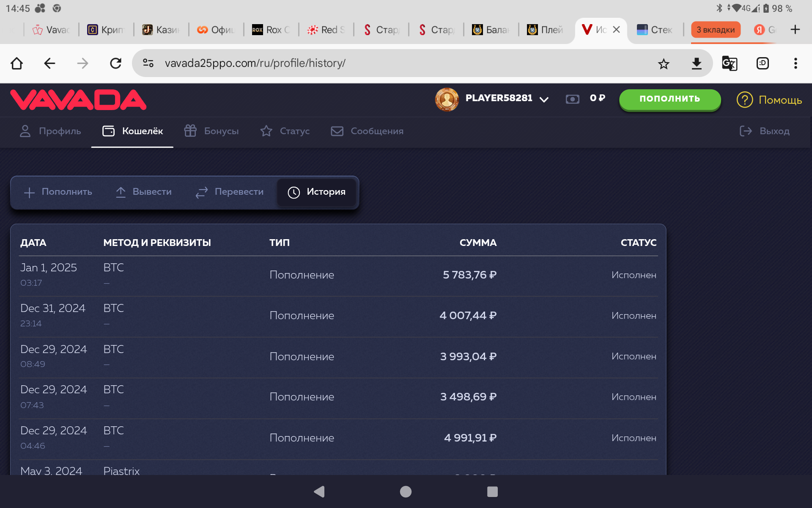
Task: Expand the 3 вкладки tab group
Action: coord(716,30)
